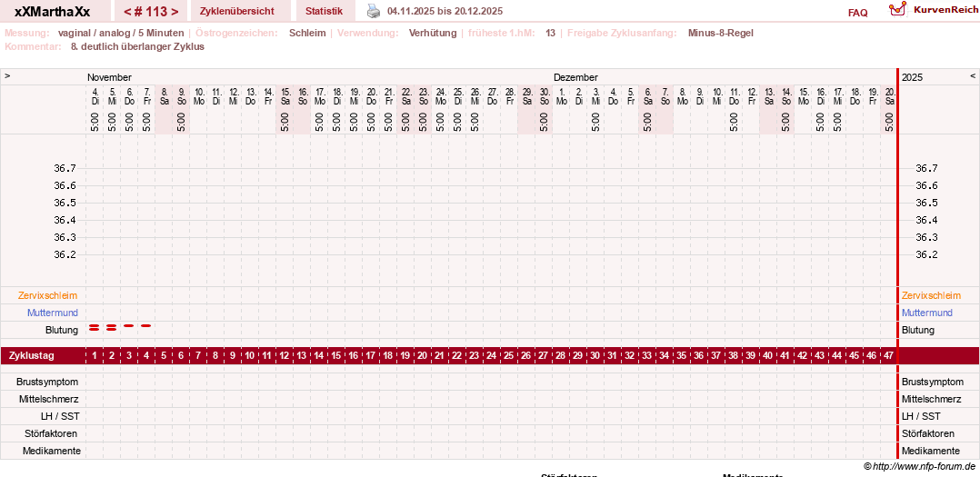
Task: Click the bleeding marker on cycle day 4
Action: click(x=145, y=326)
